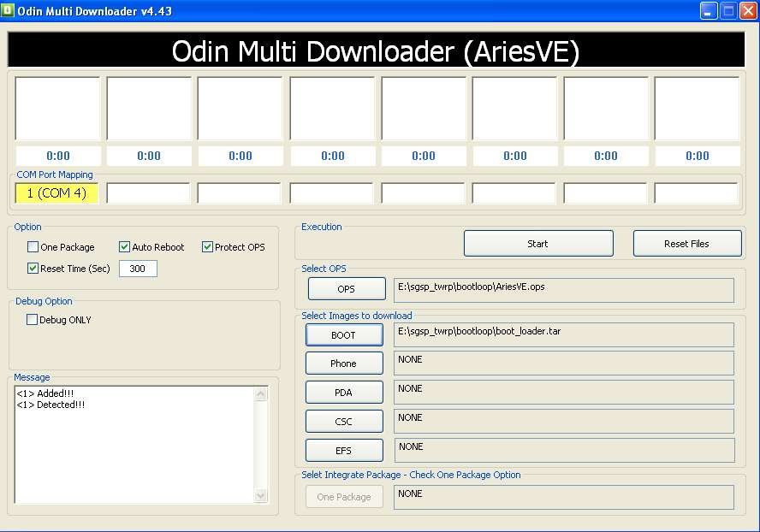Click the Message log scrollbar up arrow
760x532 pixels.
click(x=261, y=394)
